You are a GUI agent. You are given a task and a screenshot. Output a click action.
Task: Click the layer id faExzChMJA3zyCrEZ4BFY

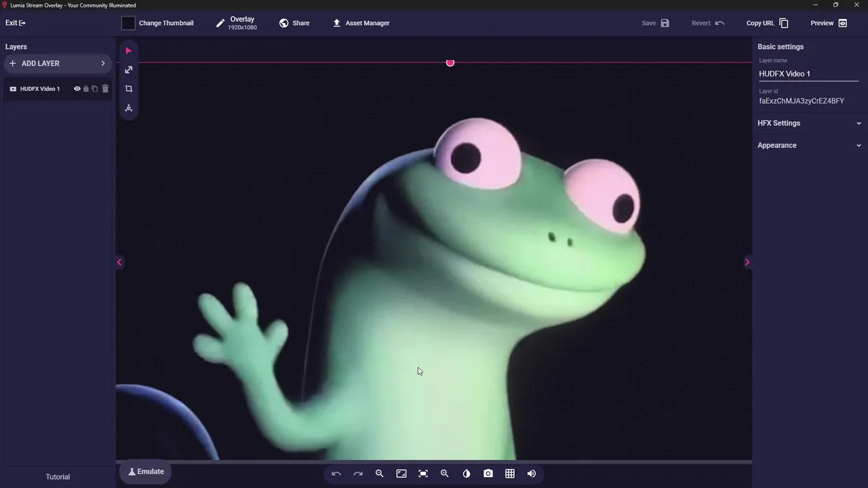click(x=802, y=101)
